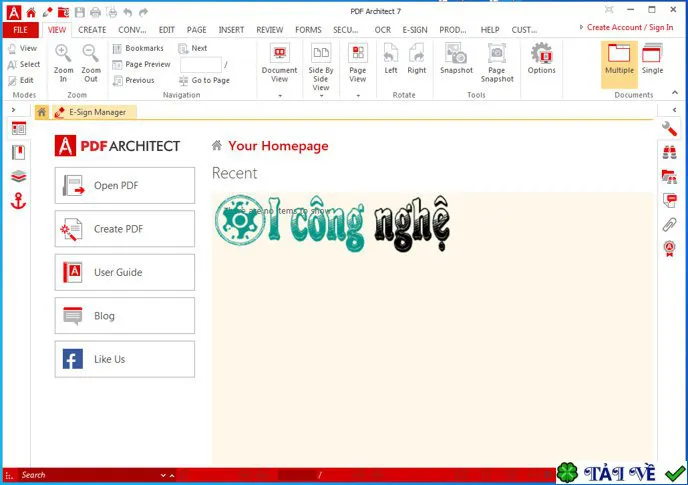The height and width of the screenshot is (485, 688).
Task: Click the Print icon in title bar
Action: (96, 12)
